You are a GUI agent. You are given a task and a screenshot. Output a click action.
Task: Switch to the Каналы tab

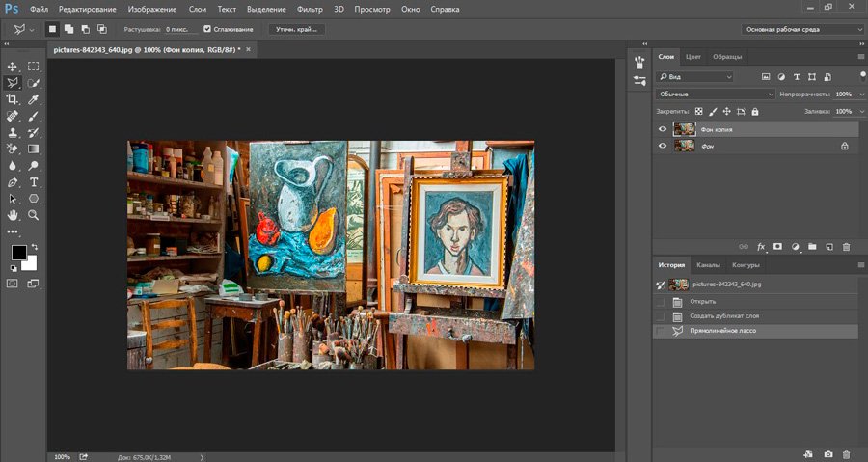click(708, 265)
